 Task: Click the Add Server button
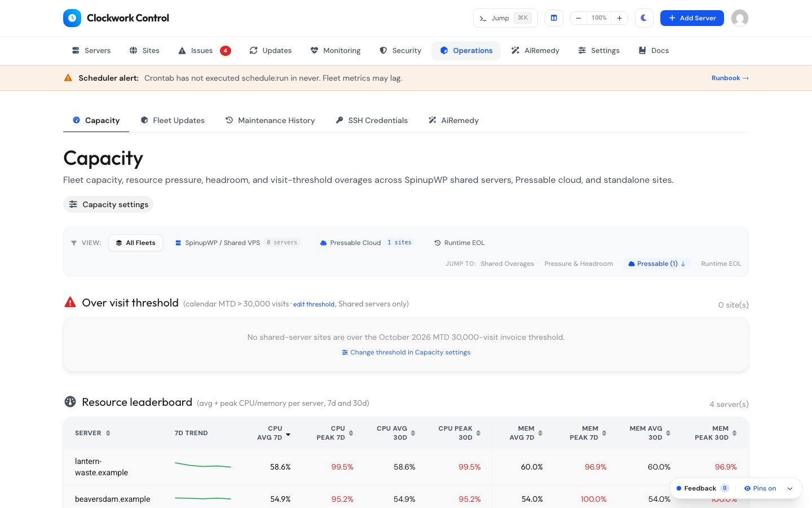click(692, 18)
